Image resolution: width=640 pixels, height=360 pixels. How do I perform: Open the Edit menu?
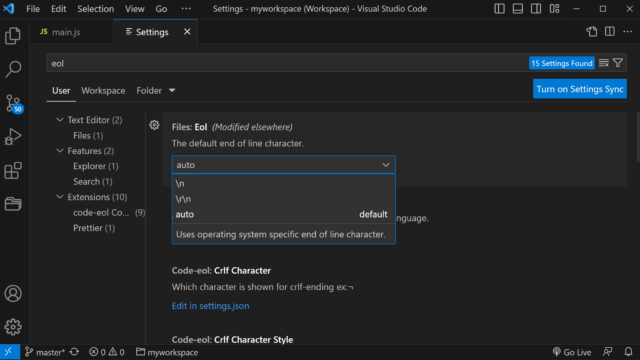pyautogui.click(x=58, y=9)
